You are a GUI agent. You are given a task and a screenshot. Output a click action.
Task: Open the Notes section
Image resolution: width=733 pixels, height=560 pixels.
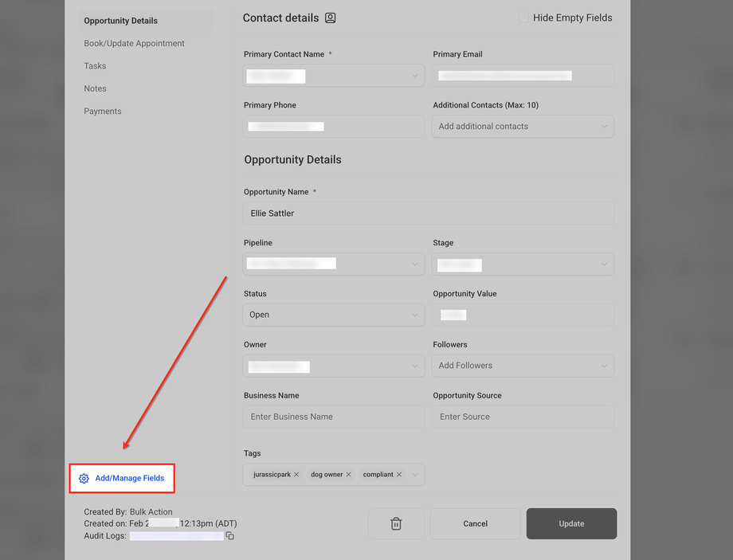point(95,88)
